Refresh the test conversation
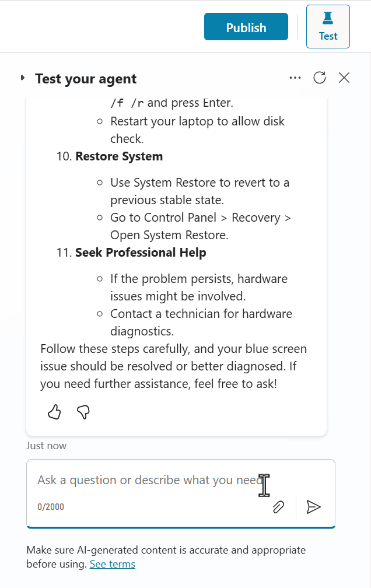Viewport: 371px width, 588px height. [x=320, y=77]
